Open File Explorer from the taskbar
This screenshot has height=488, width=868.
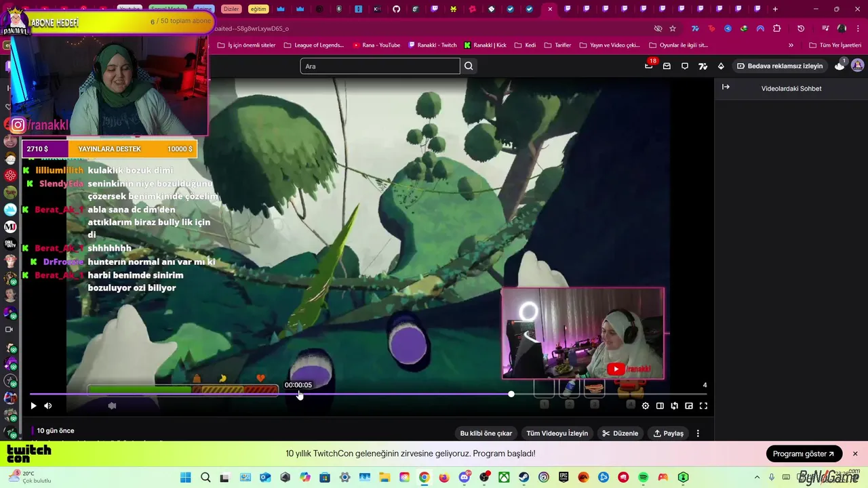384,477
